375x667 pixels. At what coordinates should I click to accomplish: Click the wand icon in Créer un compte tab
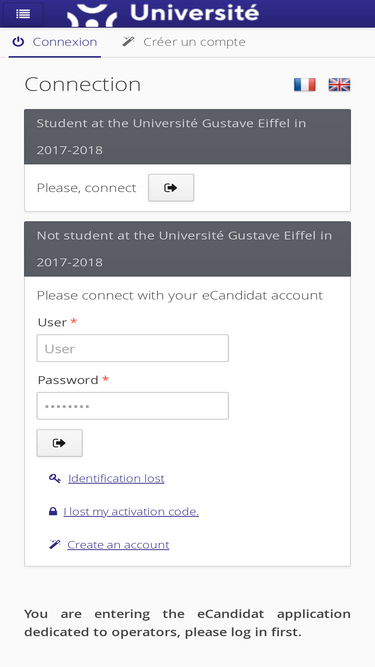tap(128, 41)
